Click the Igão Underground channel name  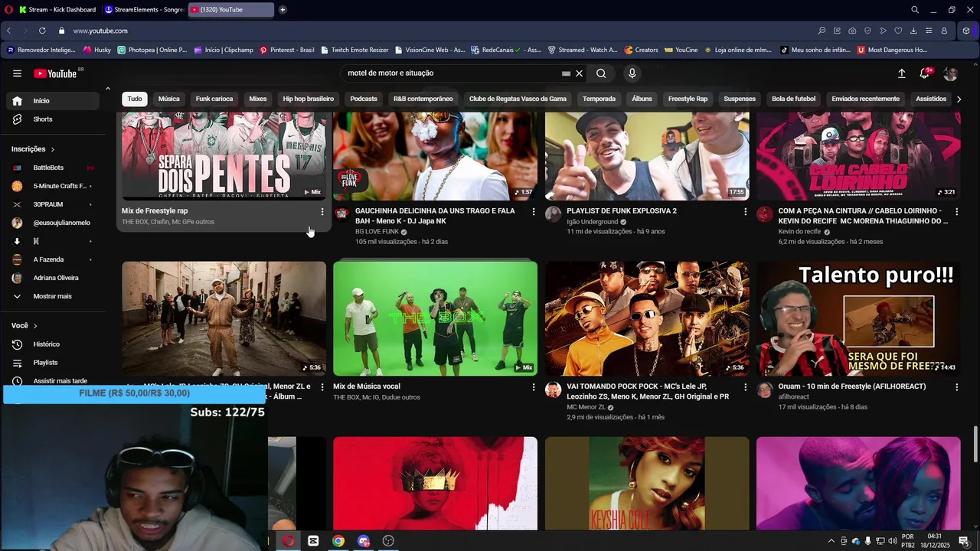[x=592, y=222]
